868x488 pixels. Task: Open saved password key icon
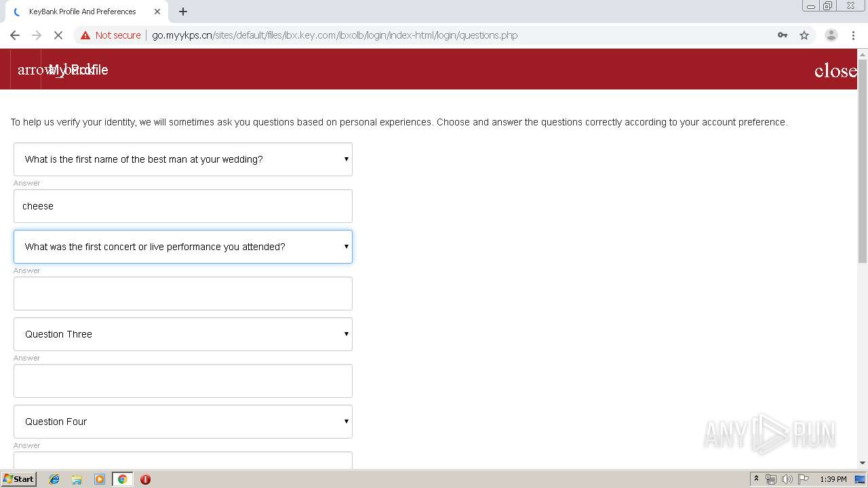(x=783, y=35)
